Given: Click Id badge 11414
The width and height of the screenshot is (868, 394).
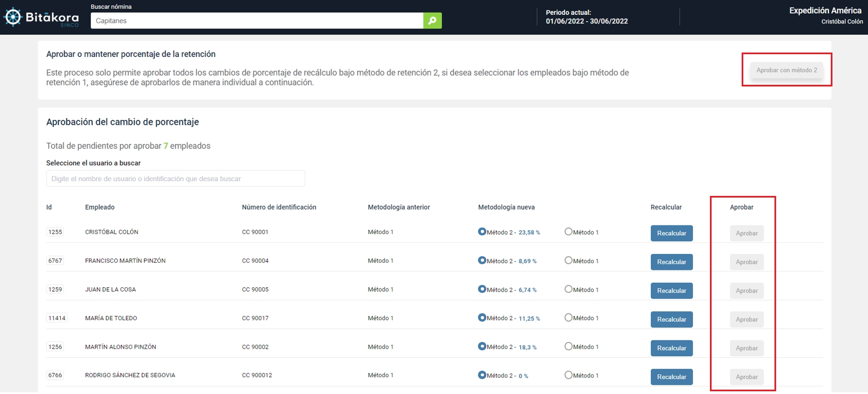Looking at the screenshot, I should (x=57, y=318).
